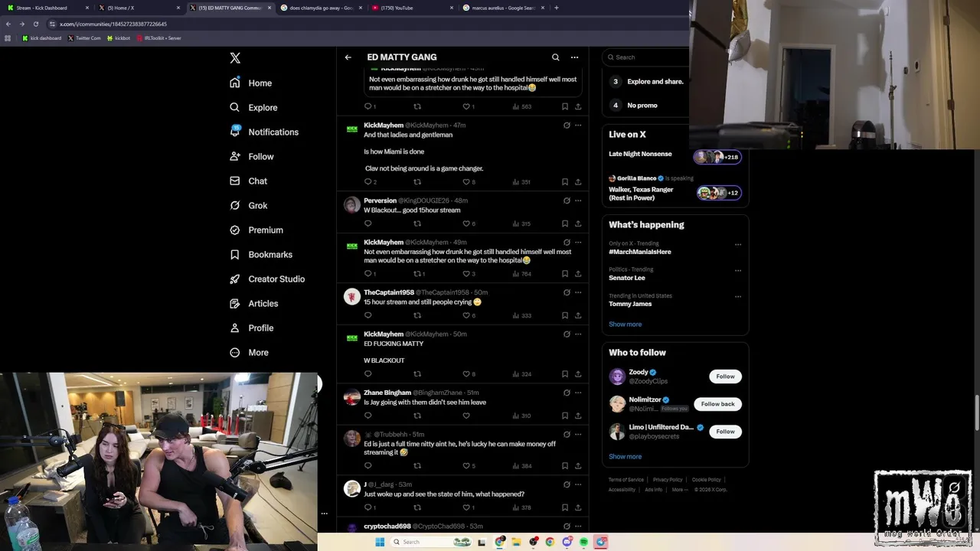Image resolution: width=980 pixels, height=551 pixels.
Task: Click the X search input field
Action: point(645,57)
